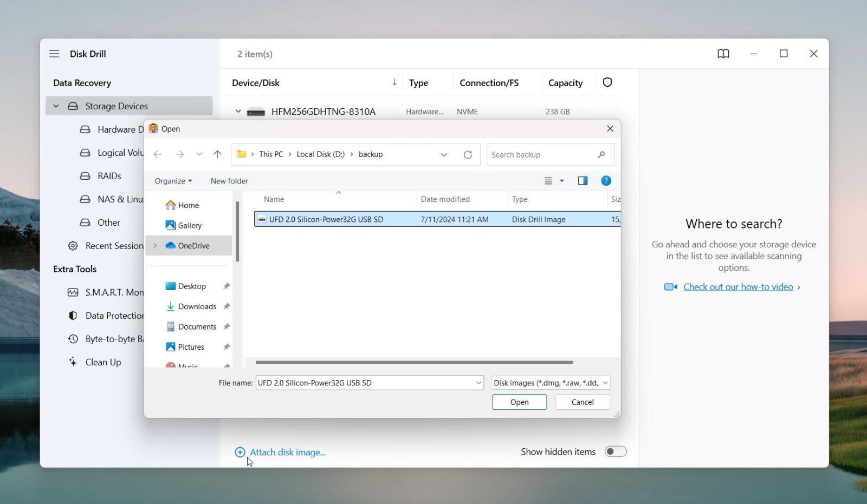Collapse the Storage Devices section
The height and width of the screenshot is (504, 867).
[56, 106]
